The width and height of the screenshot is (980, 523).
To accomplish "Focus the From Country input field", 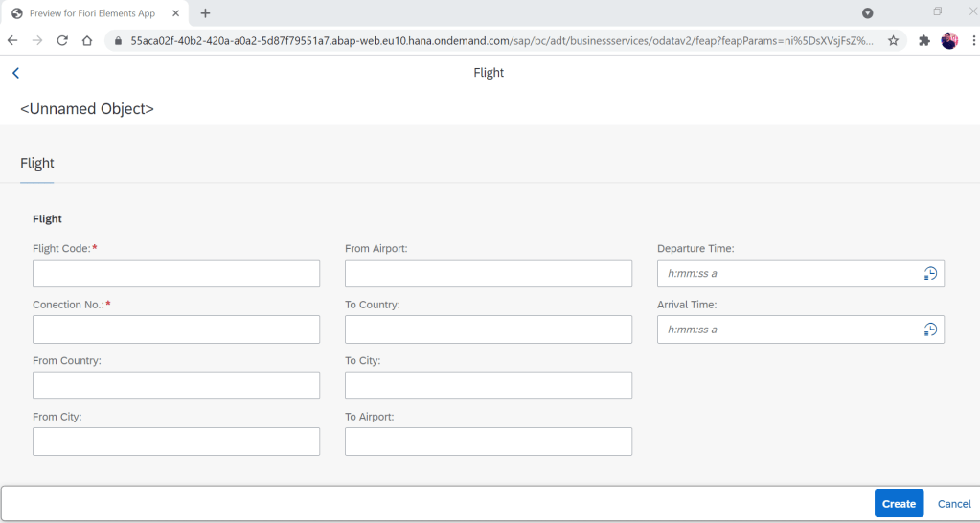I will [x=176, y=385].
